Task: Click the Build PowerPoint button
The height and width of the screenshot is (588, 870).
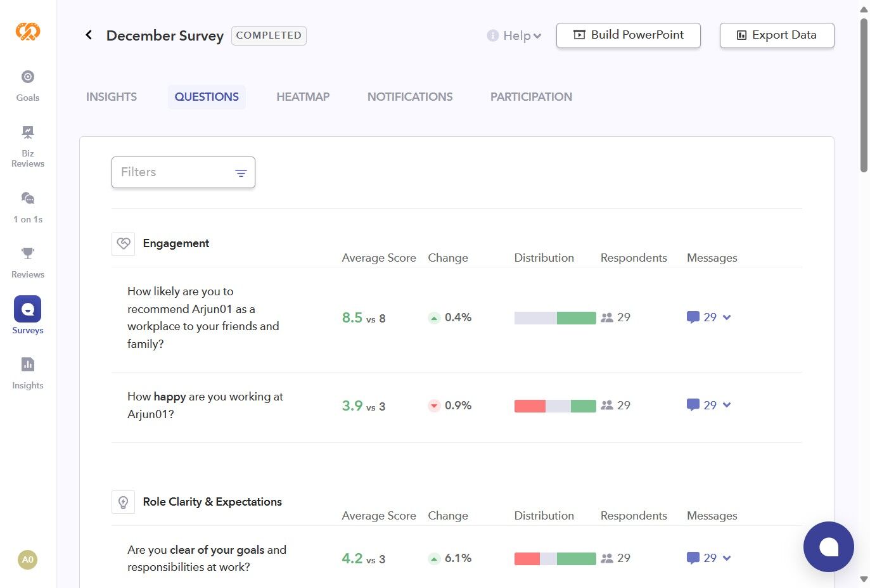Action: tap(628, 35)
